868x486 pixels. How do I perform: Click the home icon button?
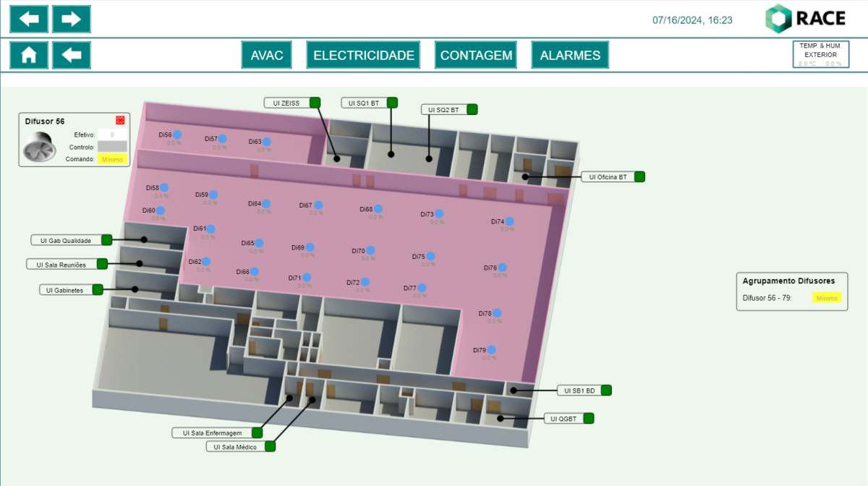coord(29,55)
